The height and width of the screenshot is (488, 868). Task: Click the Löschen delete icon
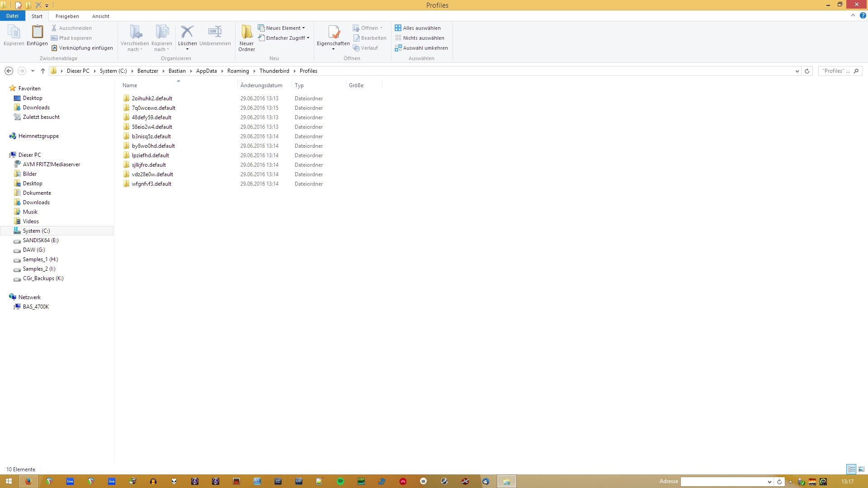[x=187, y=33]
